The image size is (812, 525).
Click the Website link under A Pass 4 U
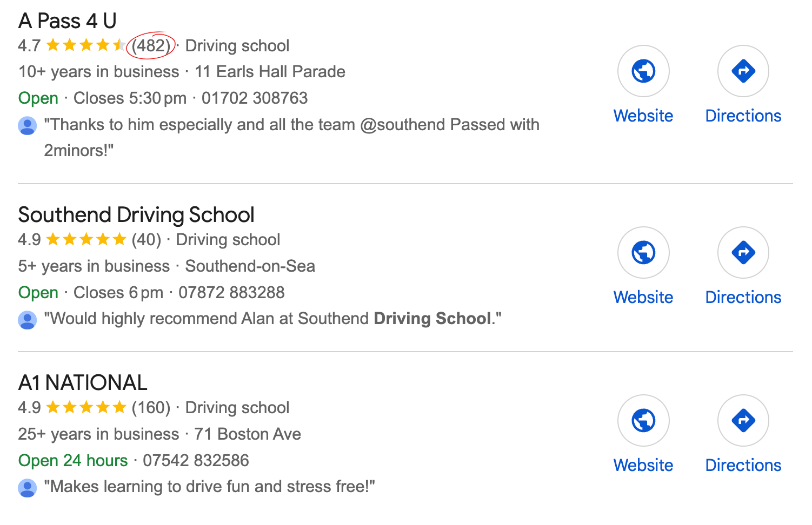(643, 116)
